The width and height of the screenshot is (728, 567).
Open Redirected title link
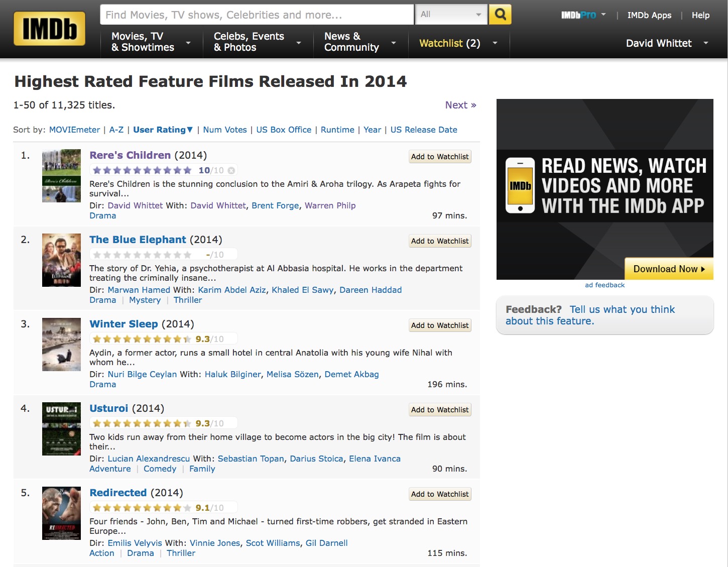click(x=118, y=493)
